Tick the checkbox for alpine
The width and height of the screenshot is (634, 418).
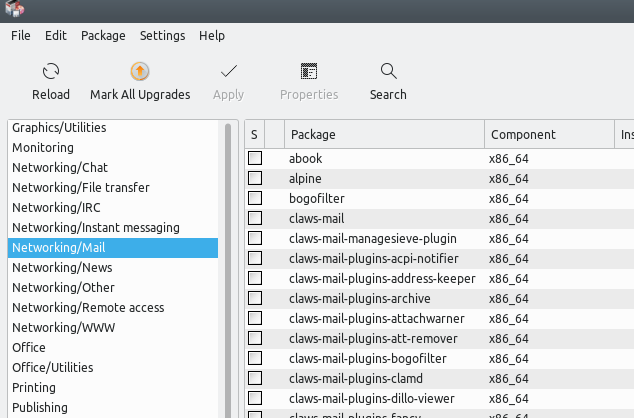pos(255,178)
